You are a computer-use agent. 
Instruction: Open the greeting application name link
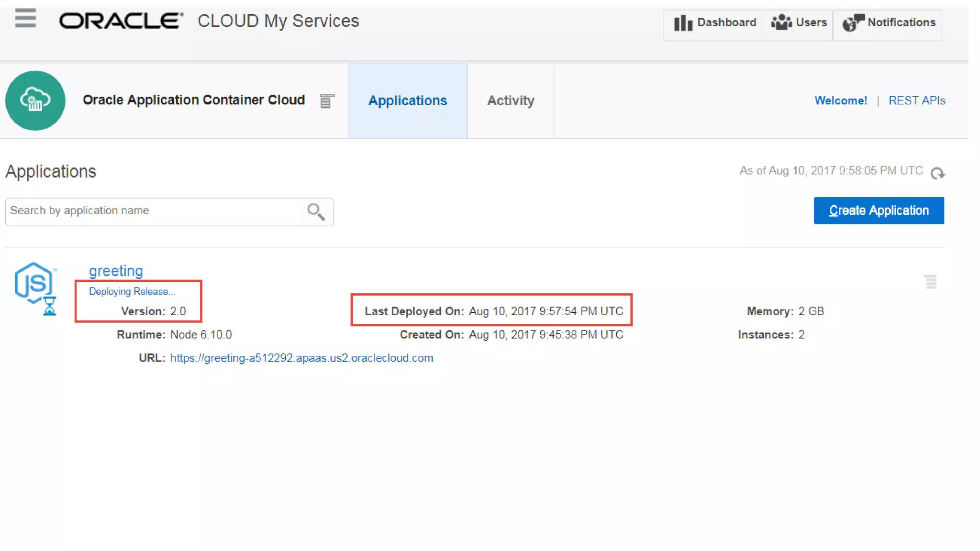[x=116, y=271]
